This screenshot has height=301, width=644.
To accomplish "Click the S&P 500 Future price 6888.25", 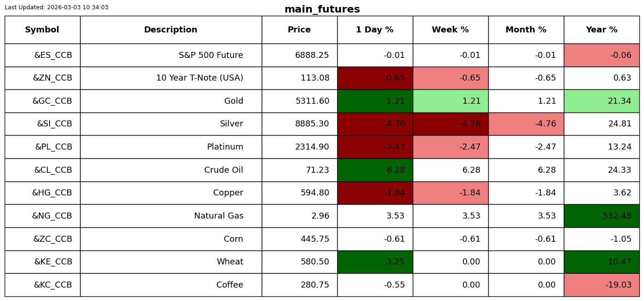I will [312, 56].
